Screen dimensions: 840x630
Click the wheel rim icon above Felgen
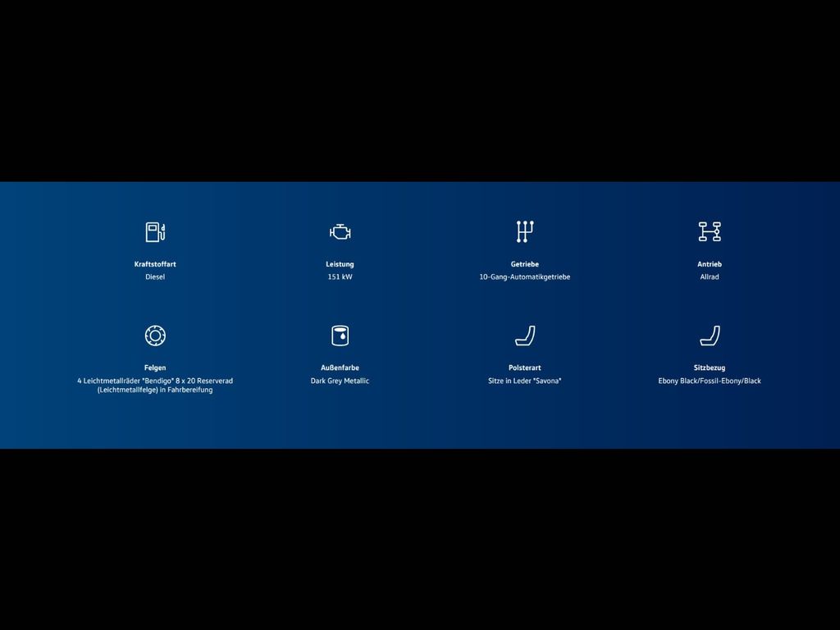point(155,336)
